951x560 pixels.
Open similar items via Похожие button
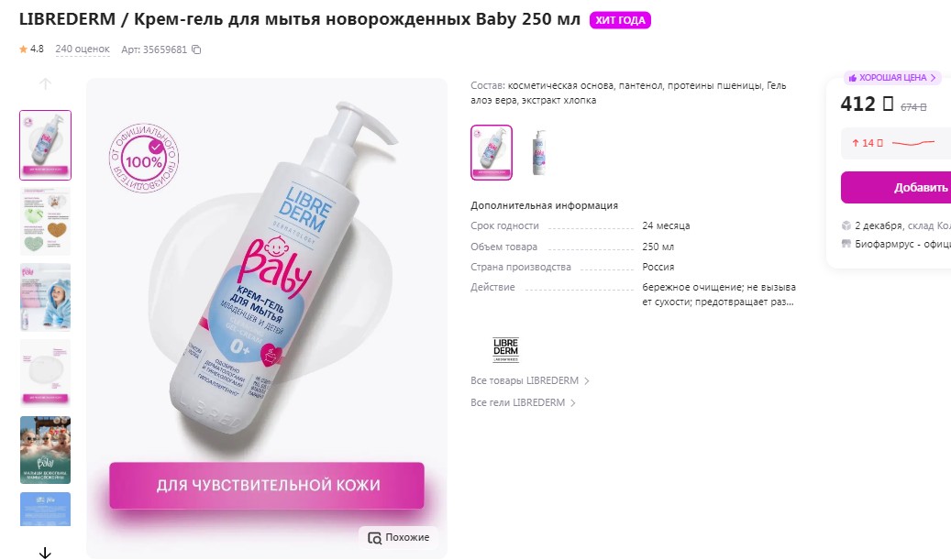399,538
